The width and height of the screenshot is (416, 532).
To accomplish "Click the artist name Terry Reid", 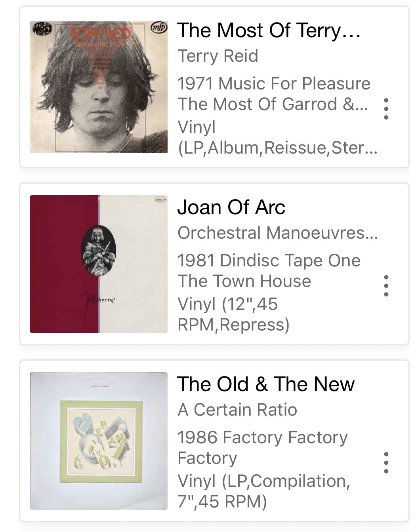I will (x=218, y=56).
